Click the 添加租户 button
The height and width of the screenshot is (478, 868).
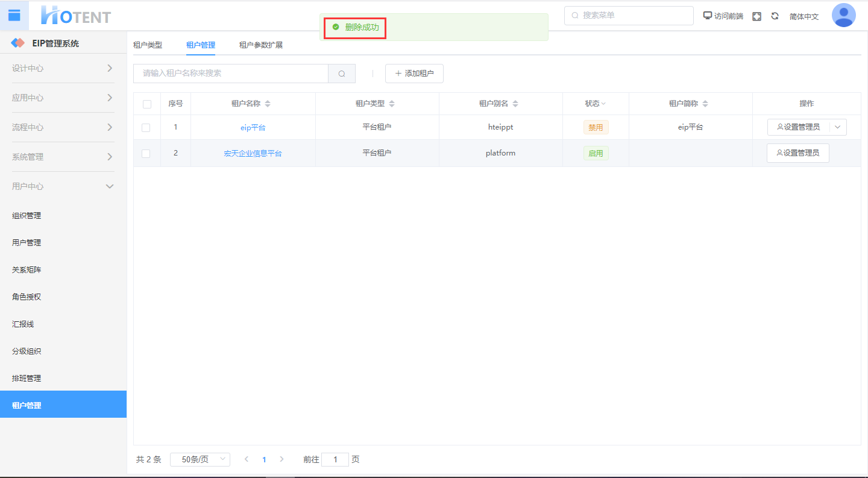414,74
